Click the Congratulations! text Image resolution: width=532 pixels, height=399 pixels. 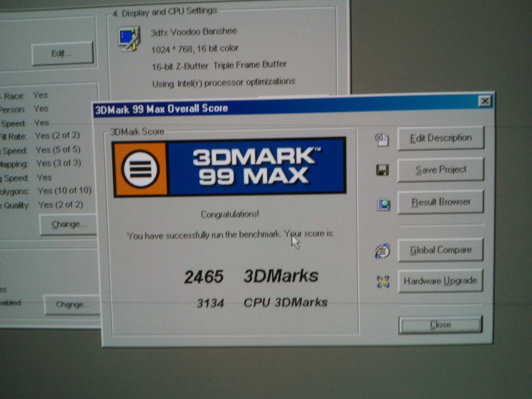click(x=230, y=214)
